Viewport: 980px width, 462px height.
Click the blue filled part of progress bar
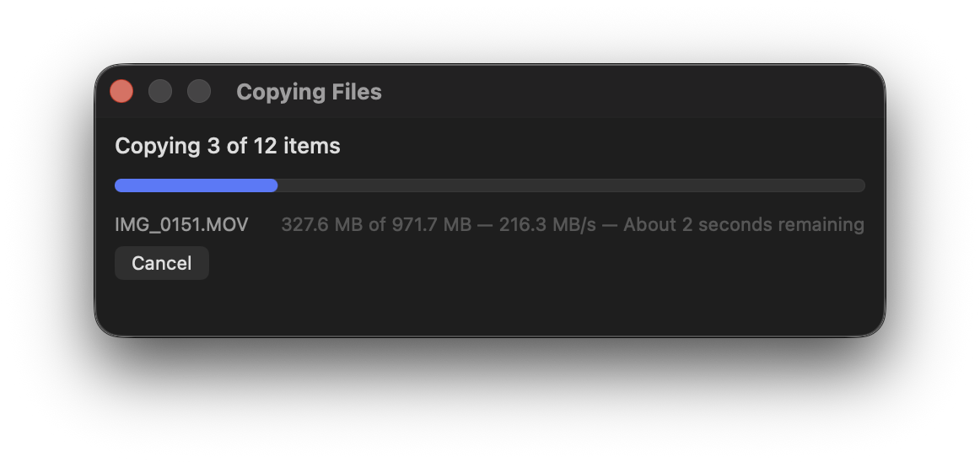click(194, 185)
